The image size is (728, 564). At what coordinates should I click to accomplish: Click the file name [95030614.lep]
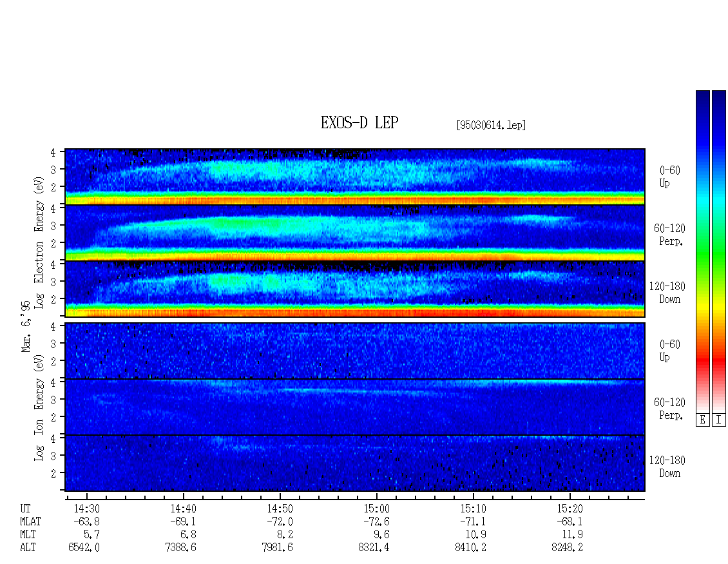pos(491,125)
